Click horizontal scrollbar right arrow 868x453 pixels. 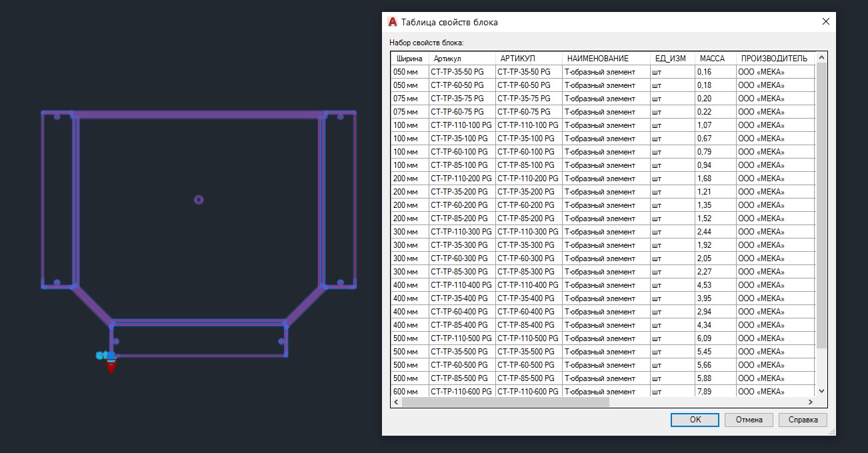click(810, 402)
